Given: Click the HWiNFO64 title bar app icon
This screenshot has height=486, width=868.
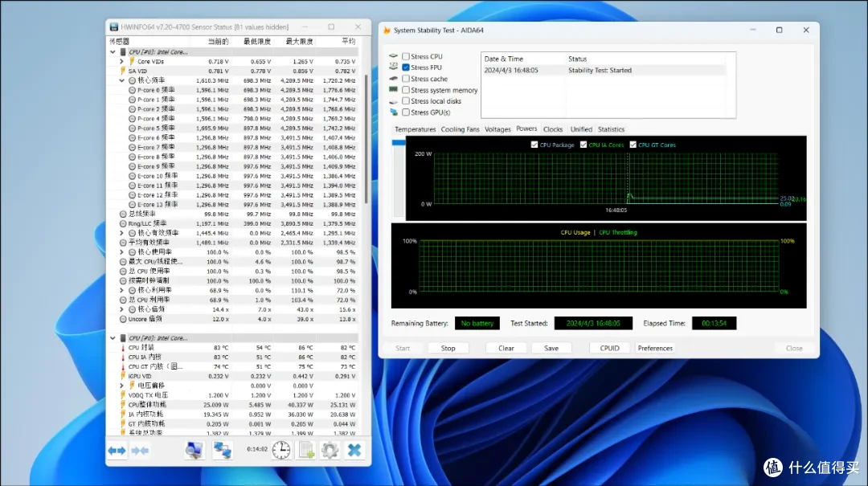Looking at the screenshot, I should 114,27.
